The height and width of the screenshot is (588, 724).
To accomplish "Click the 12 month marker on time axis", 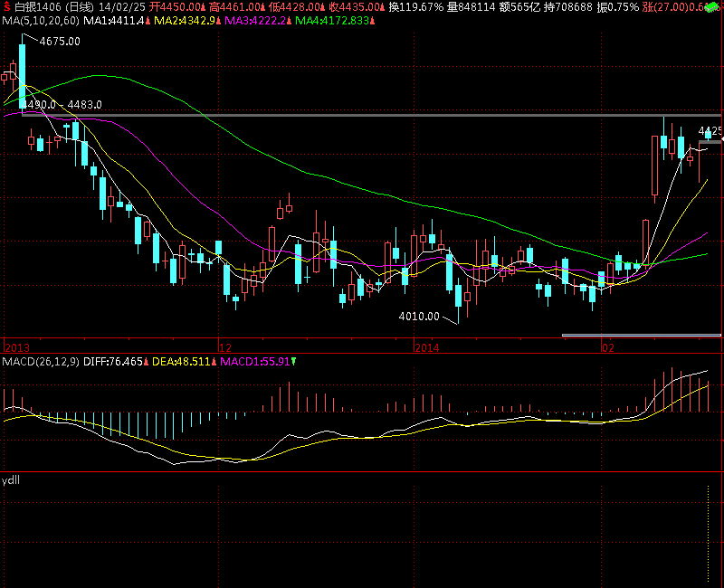I will pyautogui.click(x=224, y=347).
